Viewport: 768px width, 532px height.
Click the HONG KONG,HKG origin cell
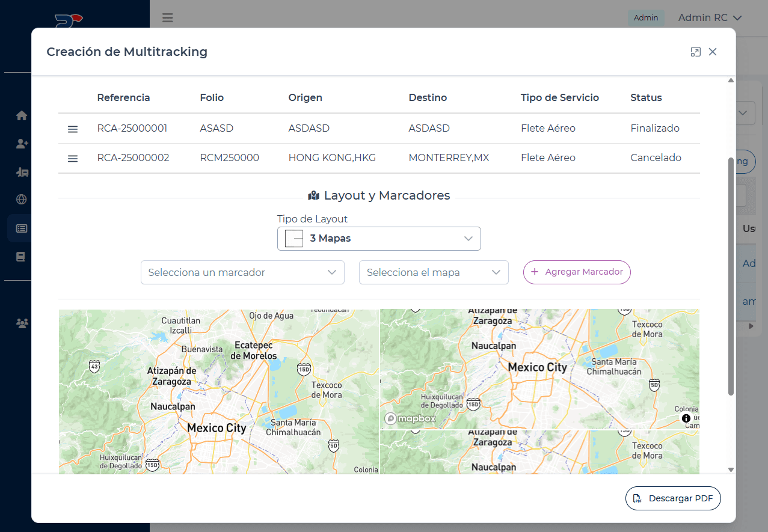(x=332, y=157)
